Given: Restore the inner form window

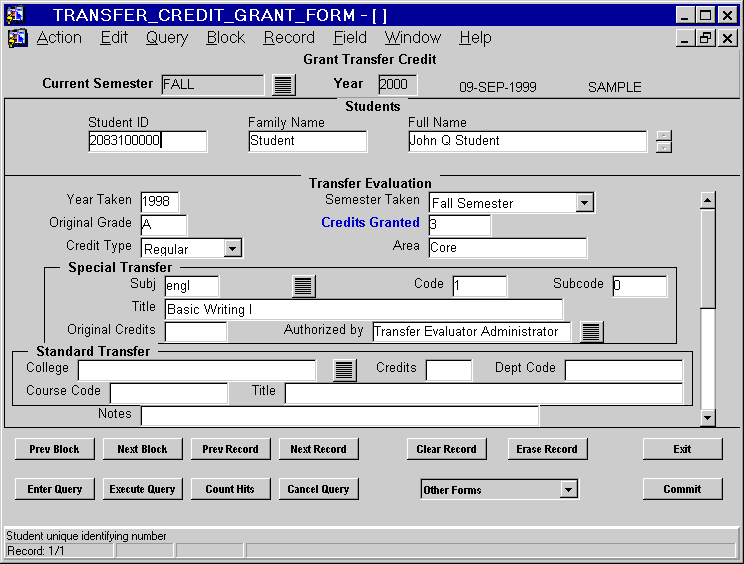Looking at the screenshot, I should pyautogui.click(x=705, y=37).
